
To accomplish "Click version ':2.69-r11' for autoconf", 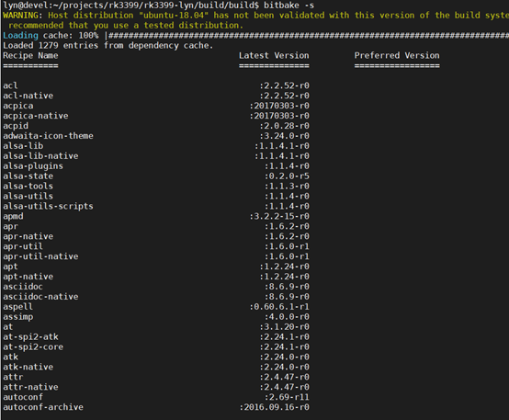I will coord(287,398).
